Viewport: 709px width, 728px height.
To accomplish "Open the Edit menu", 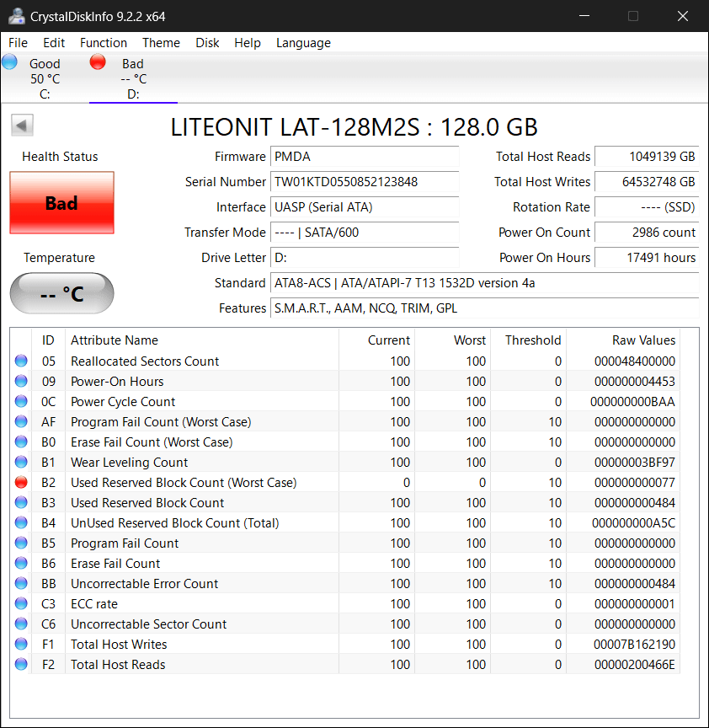I will [x=54, y=43].
